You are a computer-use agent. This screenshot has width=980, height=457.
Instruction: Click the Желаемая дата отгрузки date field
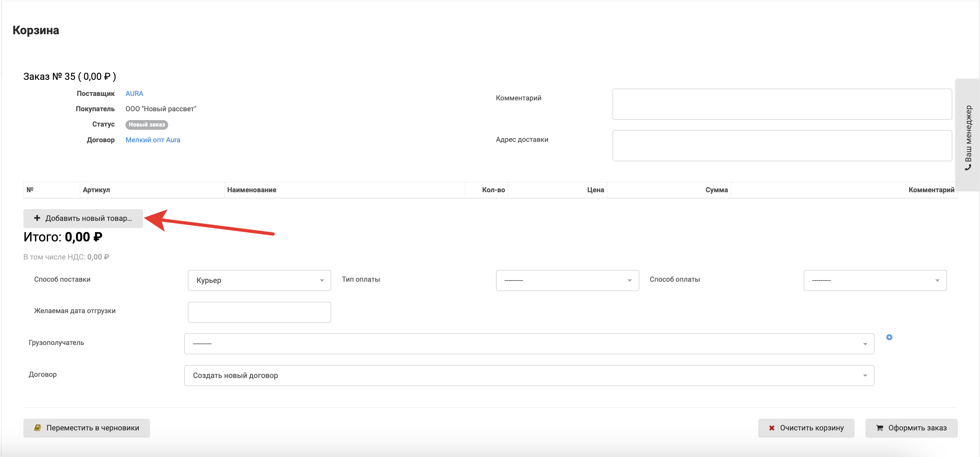(x=259, y=312)
